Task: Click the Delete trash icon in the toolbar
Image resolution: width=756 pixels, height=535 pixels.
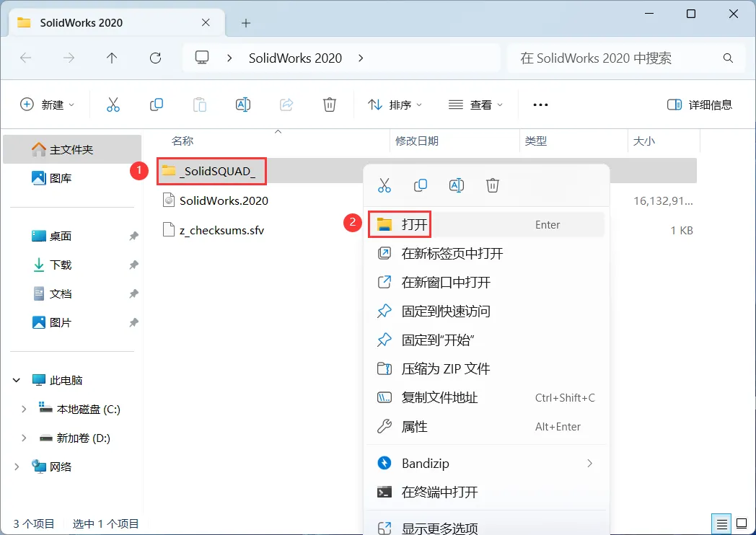Action: point(330,105)
